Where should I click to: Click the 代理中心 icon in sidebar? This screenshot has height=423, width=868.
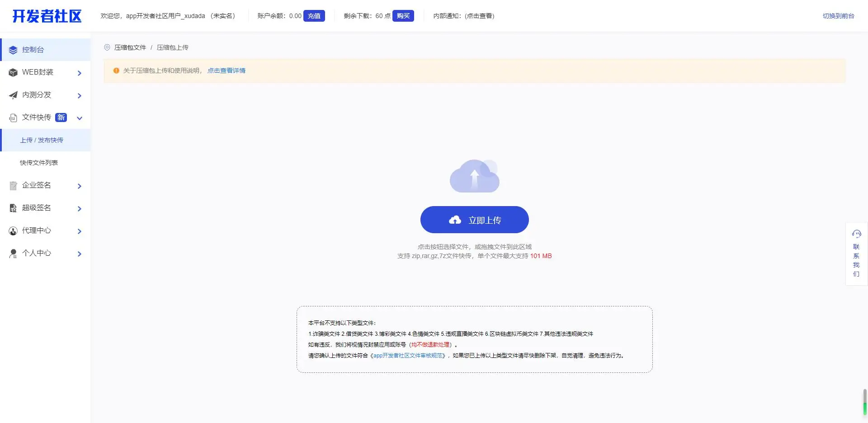13,231
